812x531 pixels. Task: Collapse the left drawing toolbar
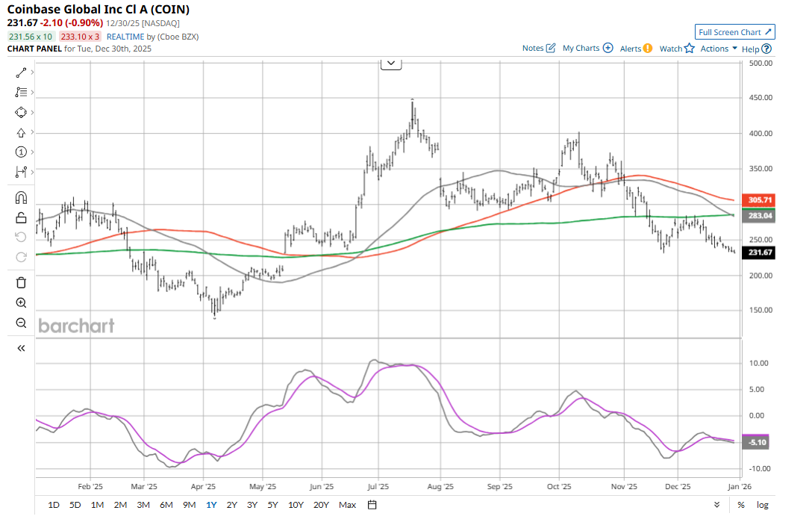coord(21,348)
